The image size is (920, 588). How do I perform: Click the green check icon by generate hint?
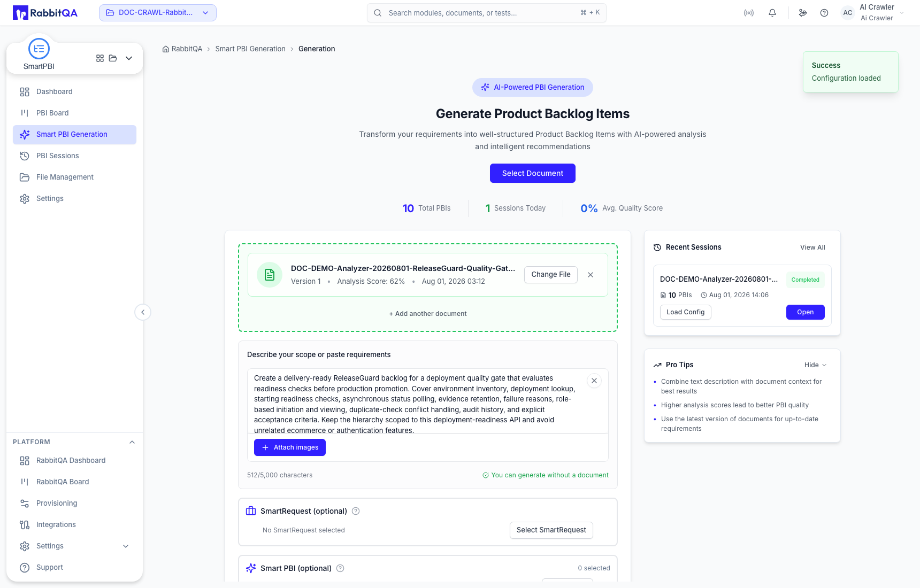486,475
